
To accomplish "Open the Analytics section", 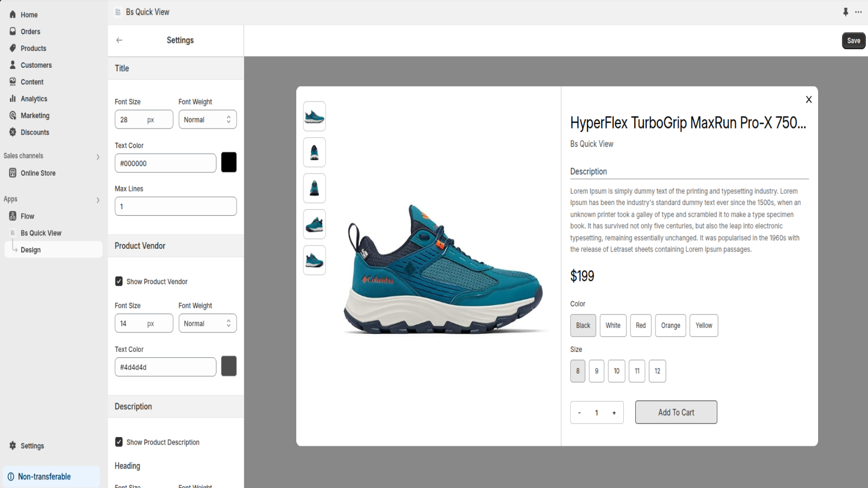I will click(x=34, y=99).
